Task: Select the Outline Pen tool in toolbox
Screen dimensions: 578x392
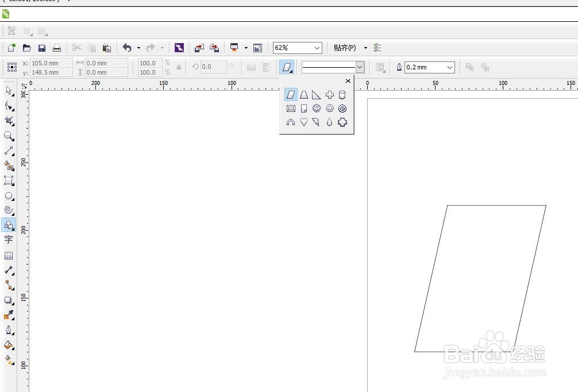Action: 9,330
